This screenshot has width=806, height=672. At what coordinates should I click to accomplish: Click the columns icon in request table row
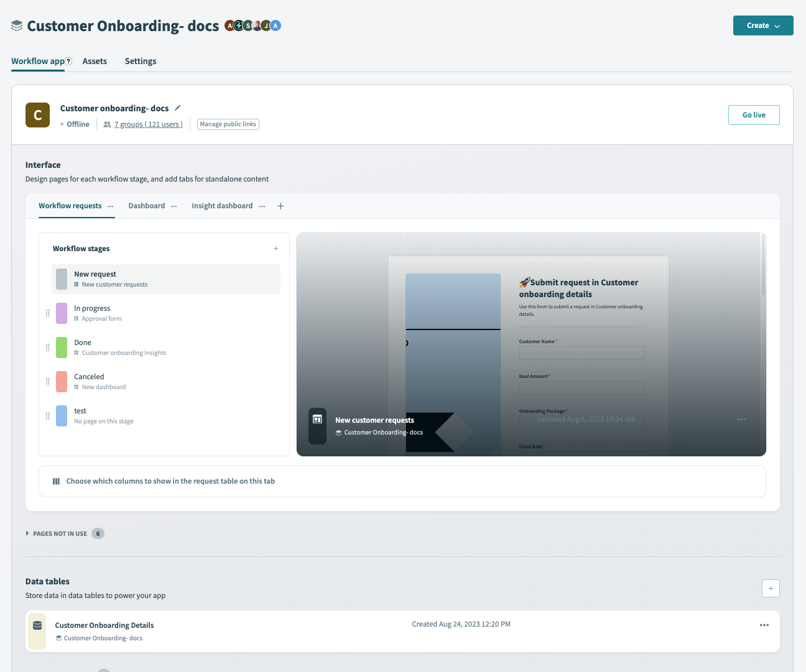click(57, 481)
